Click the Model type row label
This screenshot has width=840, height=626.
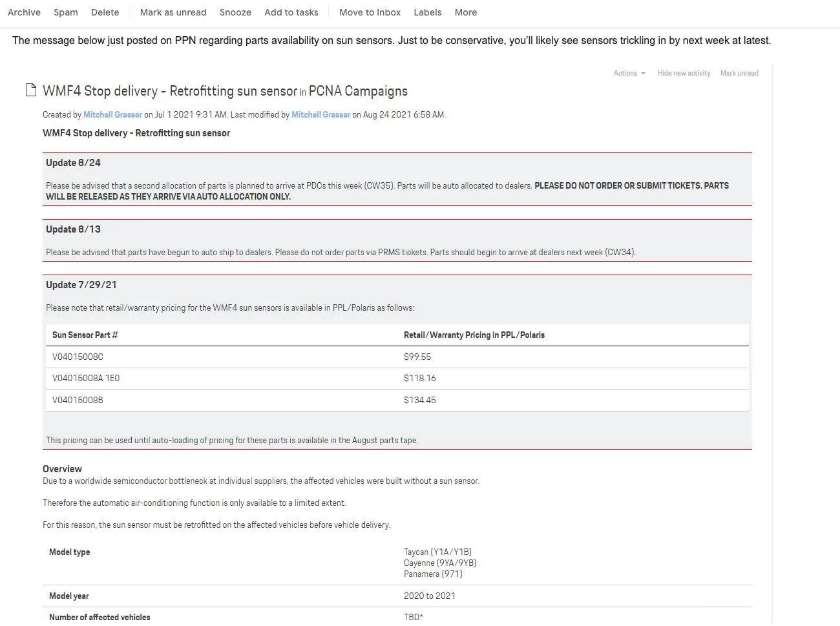(70, 552)
